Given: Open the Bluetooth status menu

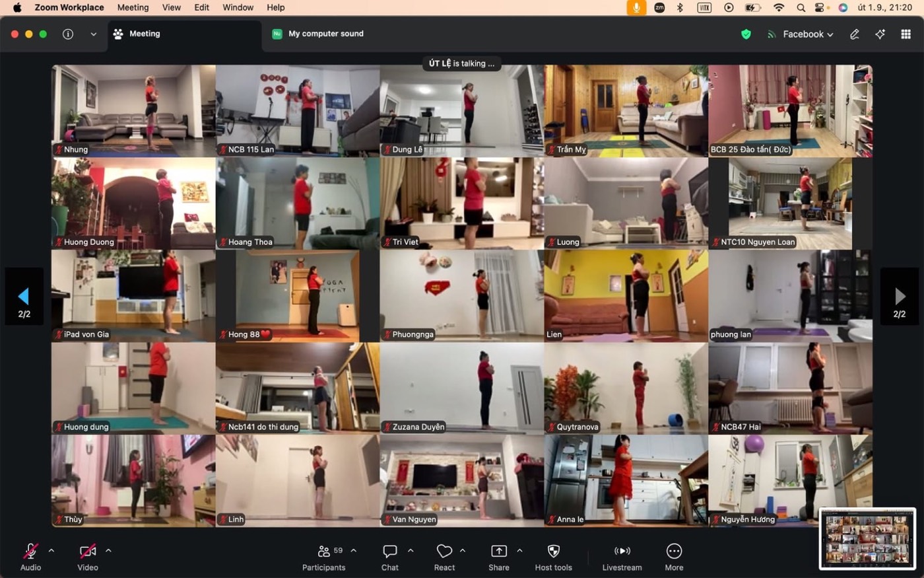Looking at the screenshot, I should click(680, 7).
